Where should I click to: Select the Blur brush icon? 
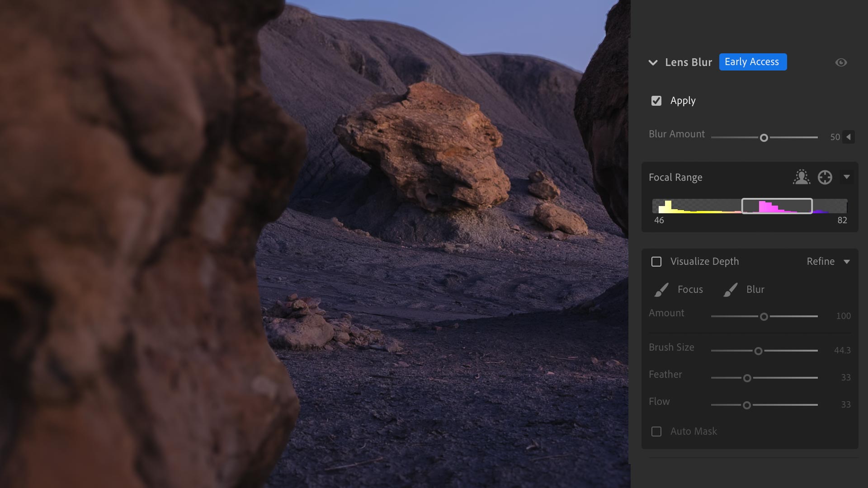click(730, 290)
